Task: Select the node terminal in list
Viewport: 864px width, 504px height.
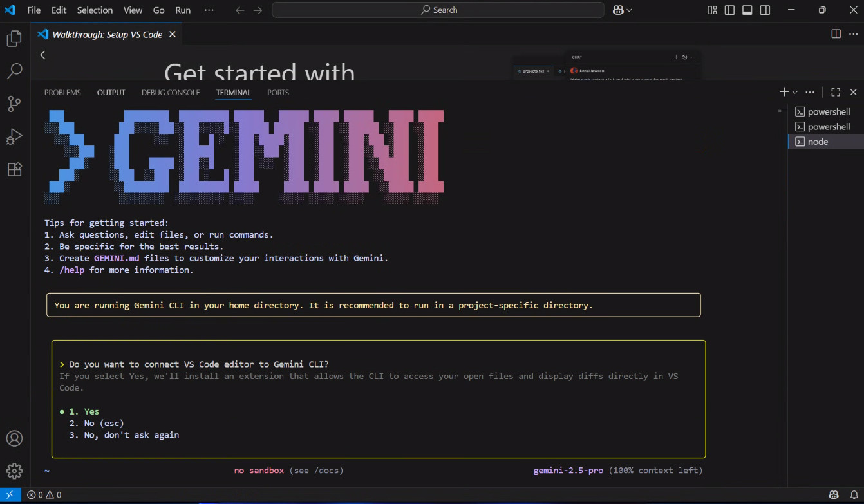Action: [825, 142]
